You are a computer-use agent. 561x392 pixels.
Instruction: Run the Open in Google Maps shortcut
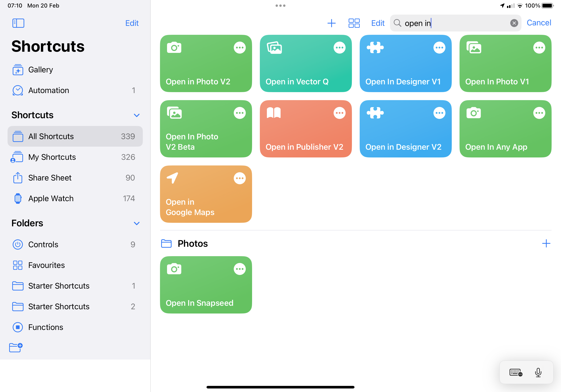(206, 194)
